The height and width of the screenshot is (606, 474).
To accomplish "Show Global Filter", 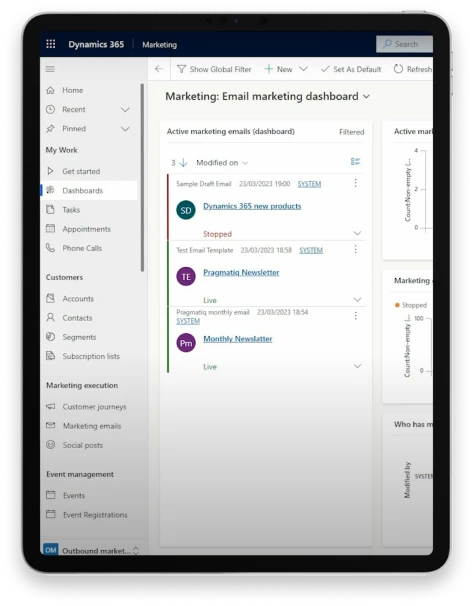I will [214, 69].
